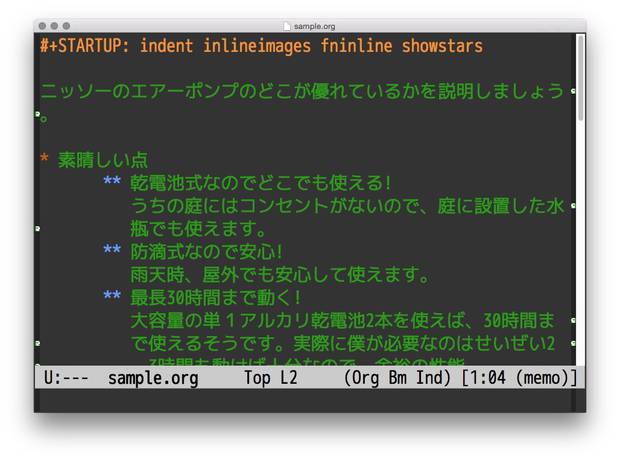Image resolution: width=620 pixels, height=461 pixels.
Task: Click the left-fringe wrap indicator beside 瓶でも使えます
Action: coord(38,229)
